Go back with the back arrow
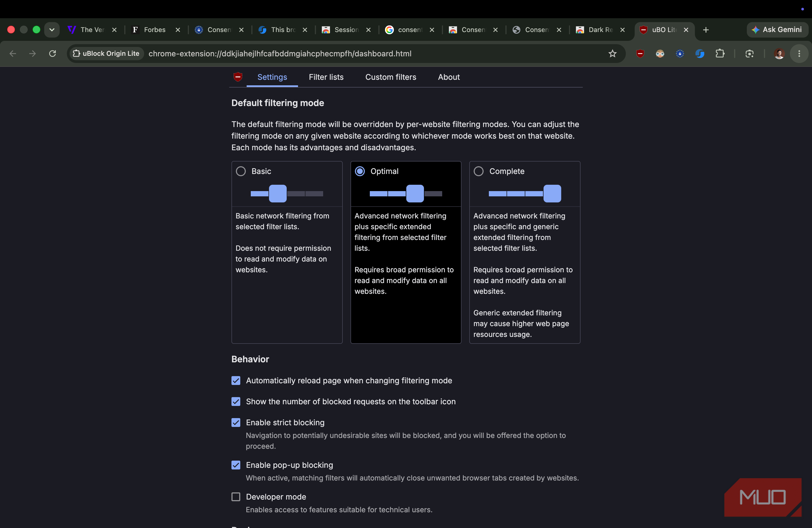Image resolution: width=812 pixels, height=528 pixels. (13, 54)
